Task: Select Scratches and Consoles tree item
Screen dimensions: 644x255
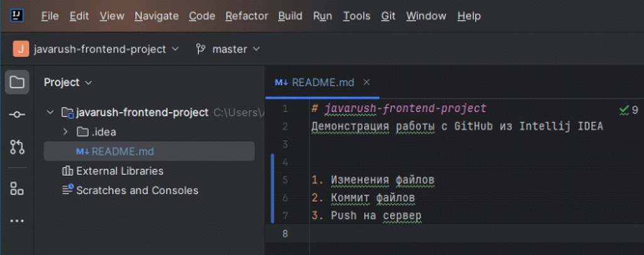Action: click(x=137, y=190)
